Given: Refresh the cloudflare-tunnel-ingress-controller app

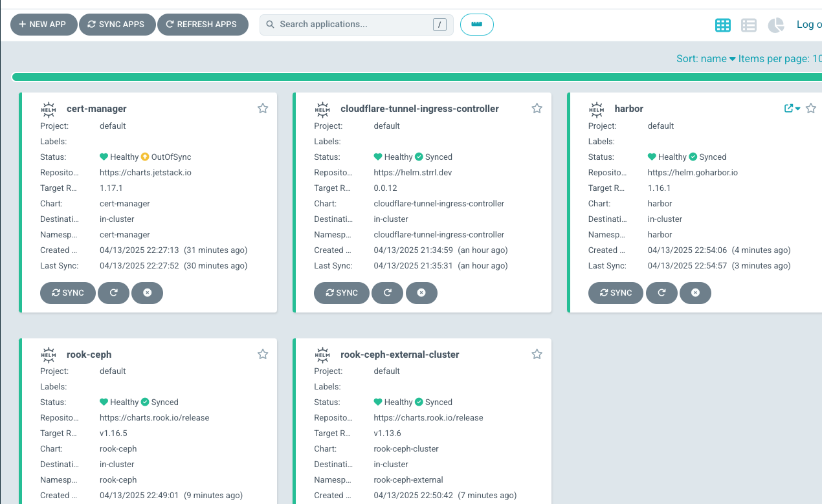Looking at the screenshot, I should click(x=388, y=293).
